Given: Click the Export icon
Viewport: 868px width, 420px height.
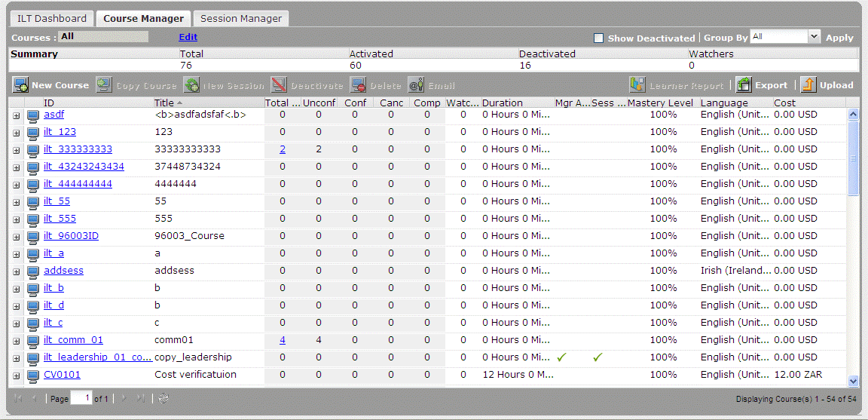Looking at the screenshot, I should 744,85.
